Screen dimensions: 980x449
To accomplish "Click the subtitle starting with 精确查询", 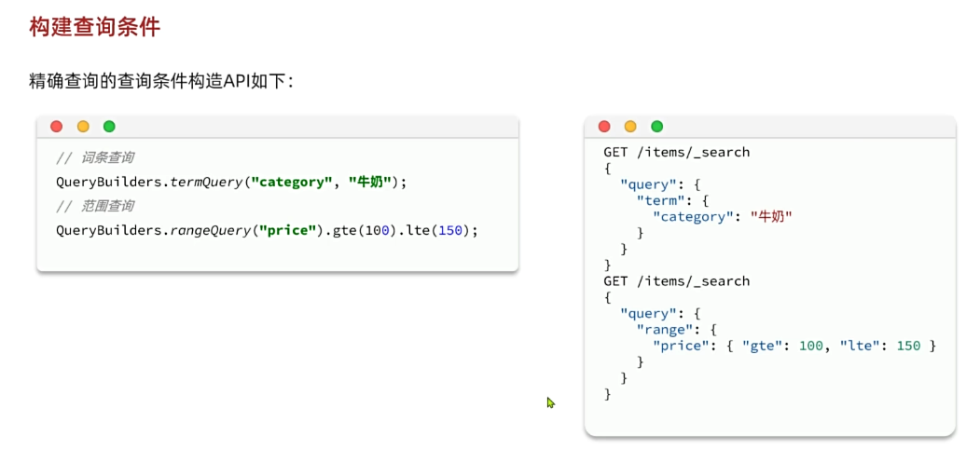I will click(161, 81).
